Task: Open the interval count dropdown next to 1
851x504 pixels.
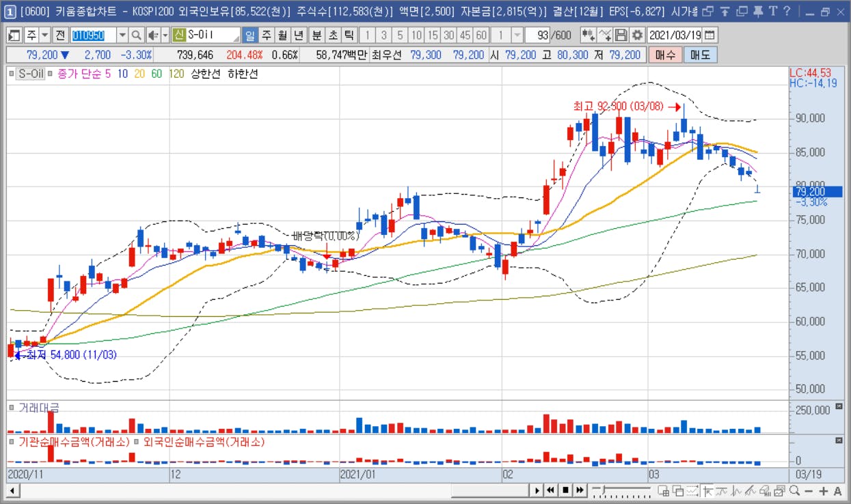Action: click(517, 36)
